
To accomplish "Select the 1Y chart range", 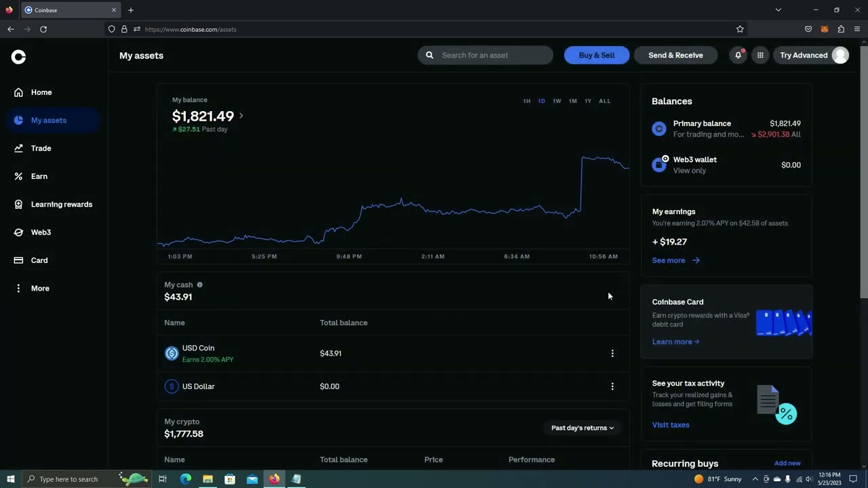I will pyautogui.click(x=588, y=101).
